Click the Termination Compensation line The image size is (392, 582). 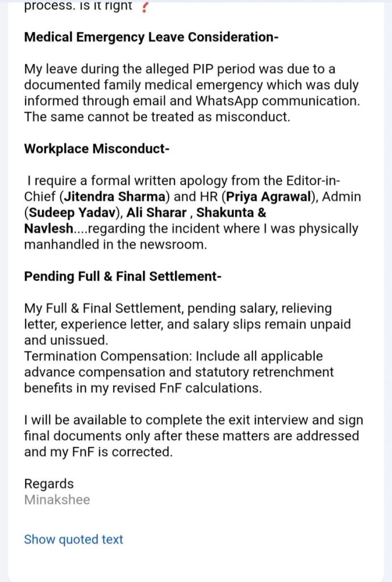pyautogui.click(x=174, y=356)
